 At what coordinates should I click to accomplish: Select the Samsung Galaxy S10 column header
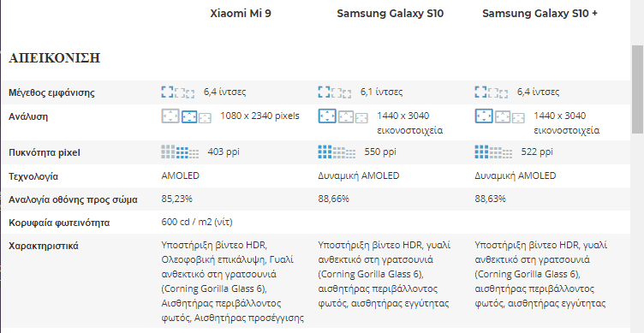(x=391, y=14)
